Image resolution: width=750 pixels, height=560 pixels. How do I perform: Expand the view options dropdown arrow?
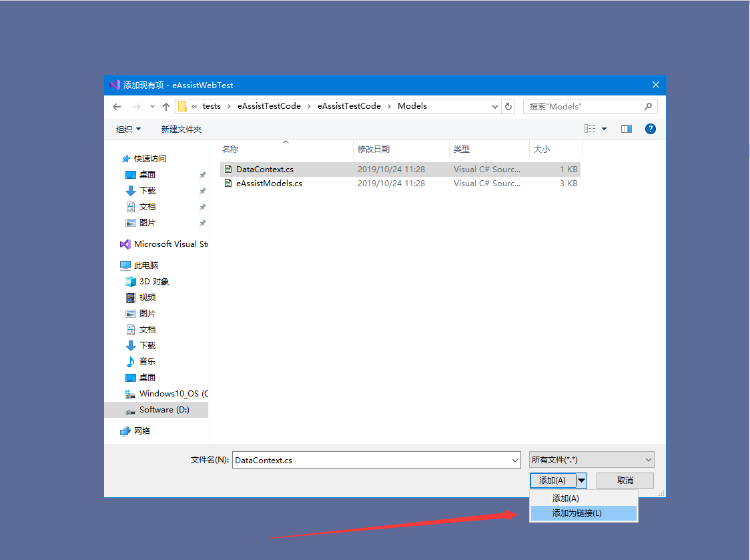click(x=604, y=129)
